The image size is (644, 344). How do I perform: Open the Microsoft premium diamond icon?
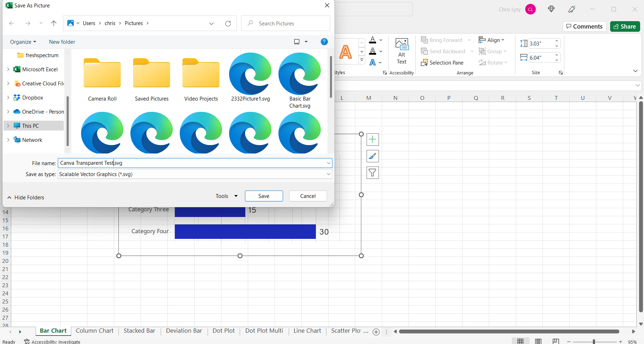click(551, 9)
